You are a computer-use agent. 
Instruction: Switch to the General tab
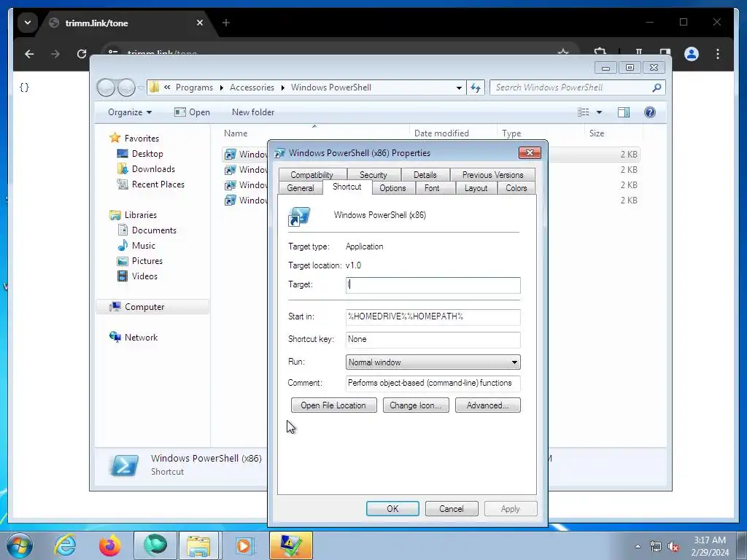click(x=301, y=188)
